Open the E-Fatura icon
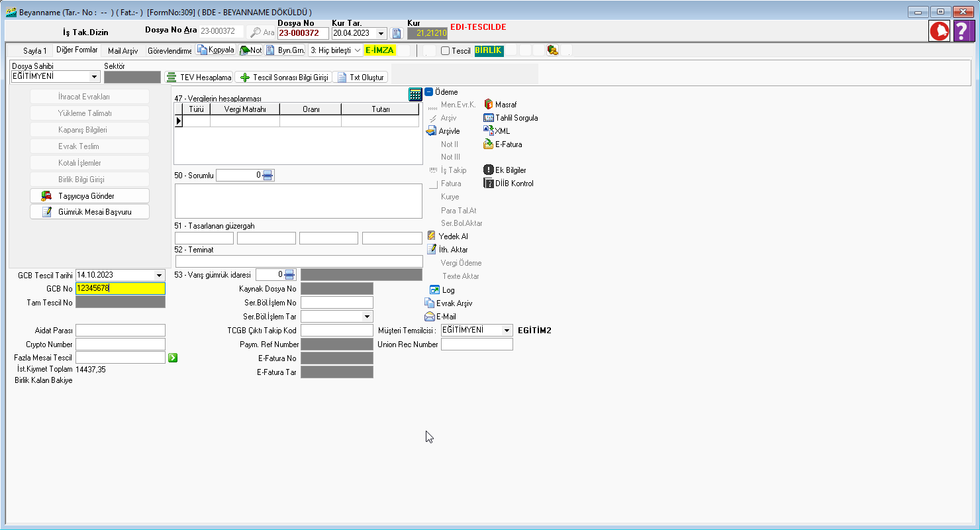980x530 pixels. click(489, 144)
